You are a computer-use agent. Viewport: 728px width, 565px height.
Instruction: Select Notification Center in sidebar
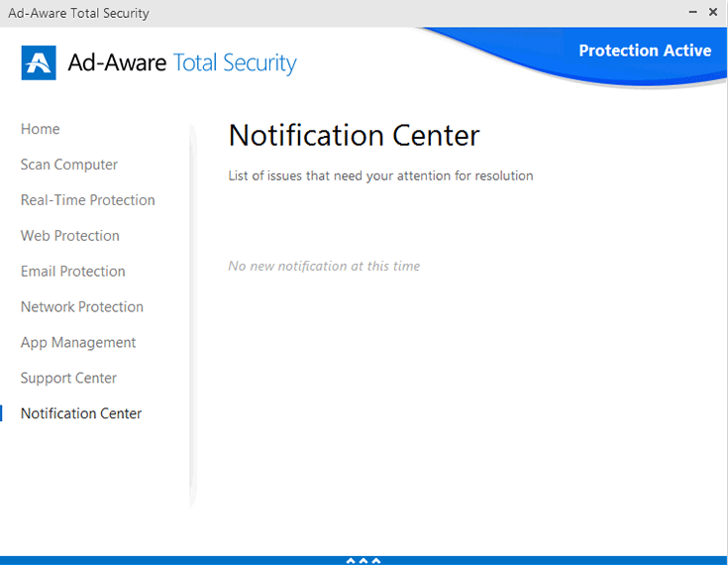81,413
